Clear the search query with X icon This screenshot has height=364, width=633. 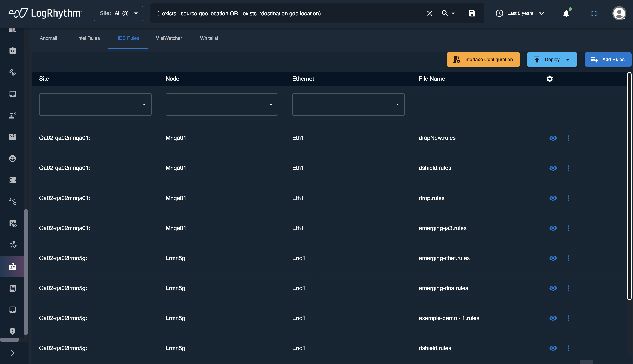429,14
